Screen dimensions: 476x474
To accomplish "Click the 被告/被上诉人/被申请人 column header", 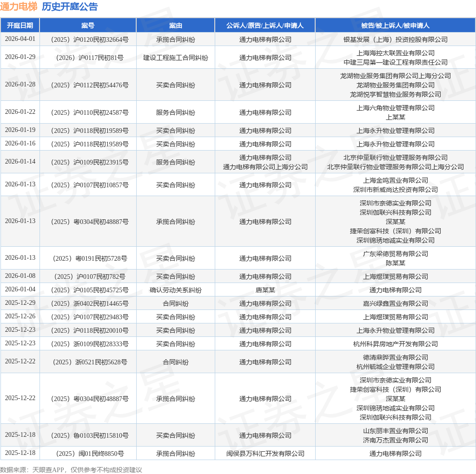I will 395,26.
